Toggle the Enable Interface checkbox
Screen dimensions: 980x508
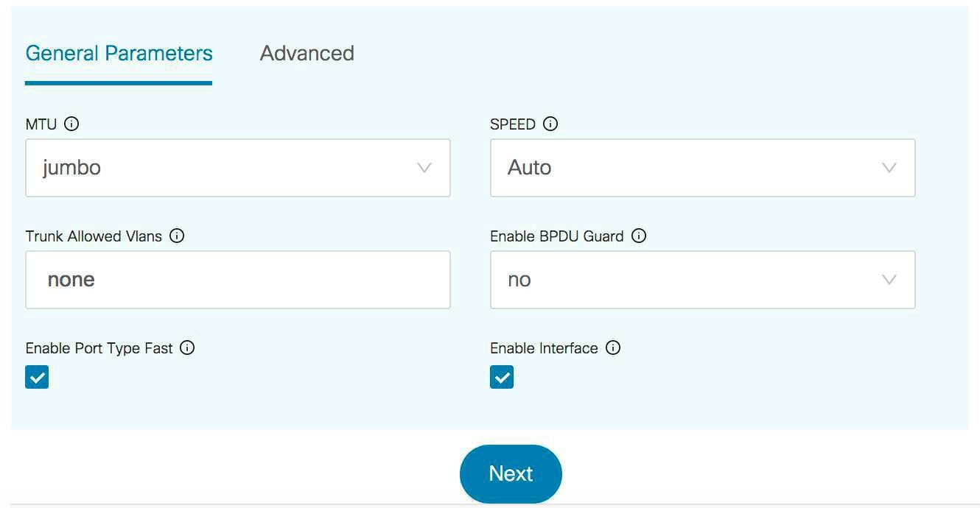coord(502,377)
